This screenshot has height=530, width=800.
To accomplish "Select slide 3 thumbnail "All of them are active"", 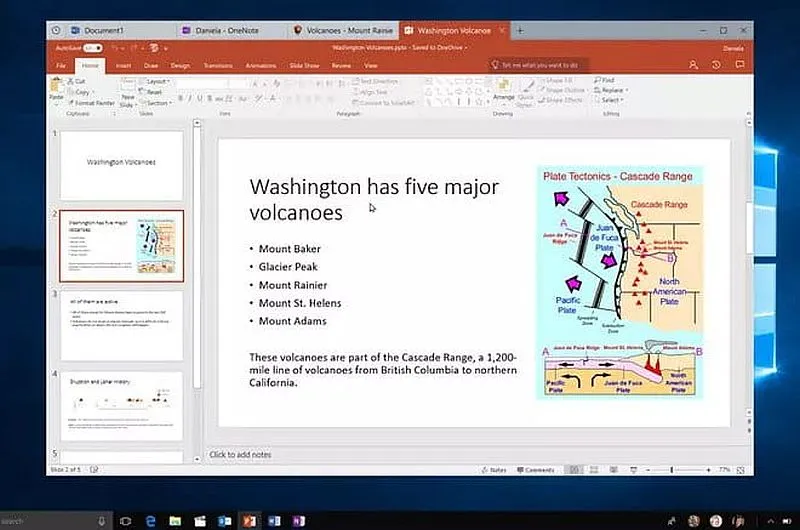I will click(x=121, y=325).
